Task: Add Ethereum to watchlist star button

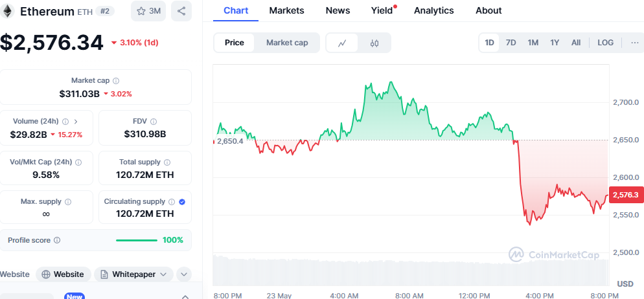Action: [148, 11]
